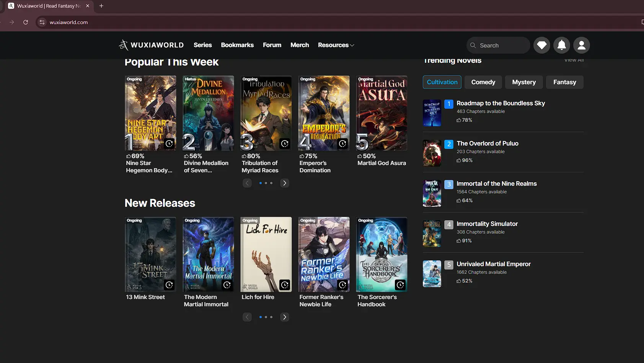Click the Martial God Asura cover thumbnail

click(x=382, y=113)
